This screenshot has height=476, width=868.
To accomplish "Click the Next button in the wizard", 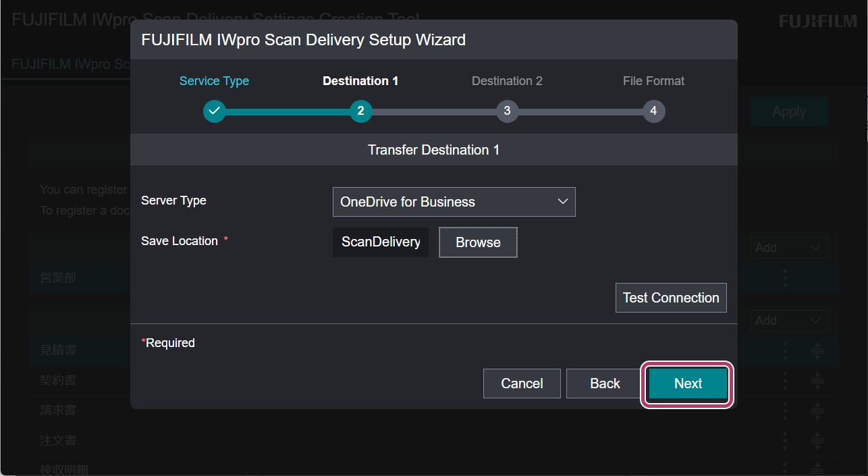I will click(688, 384).
